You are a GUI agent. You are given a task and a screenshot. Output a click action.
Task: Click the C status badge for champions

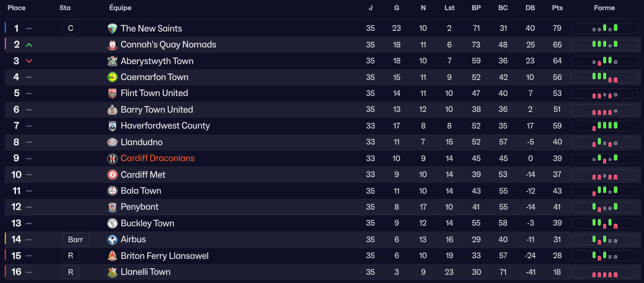pos(70,28)
